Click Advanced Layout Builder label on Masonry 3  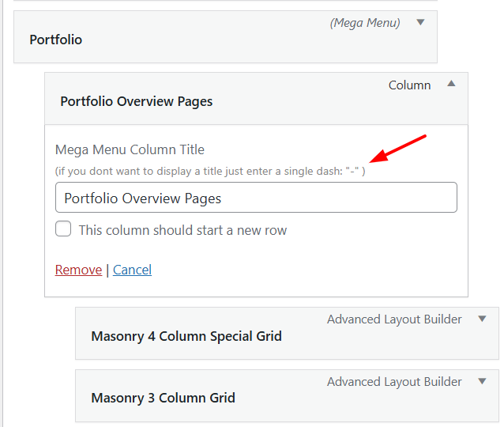click(394, 381)
